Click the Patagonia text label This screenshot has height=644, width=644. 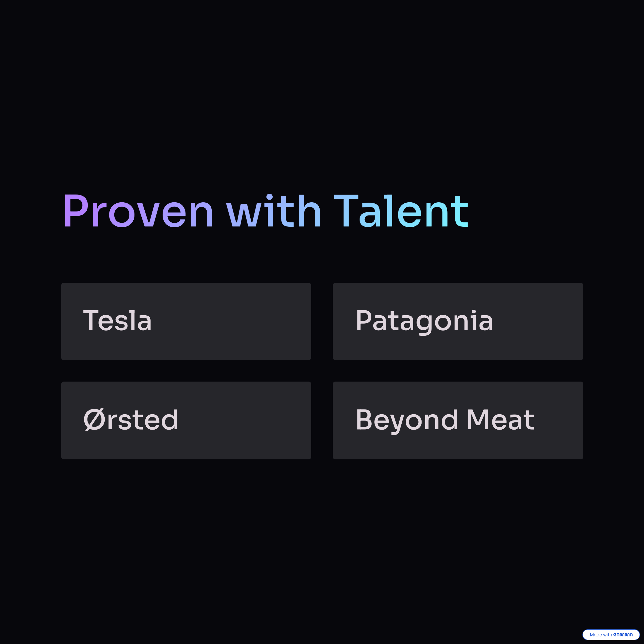point(424,322)
